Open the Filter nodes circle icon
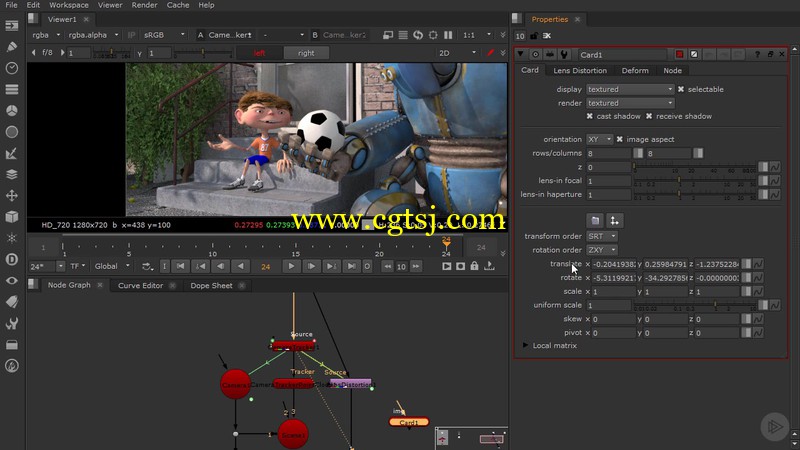The image size is (800, 450). 12,132
